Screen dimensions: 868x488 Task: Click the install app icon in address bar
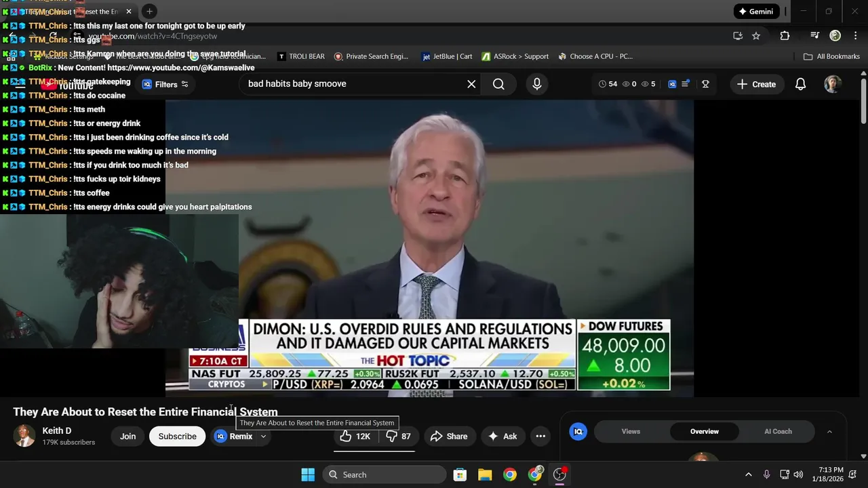738,36
